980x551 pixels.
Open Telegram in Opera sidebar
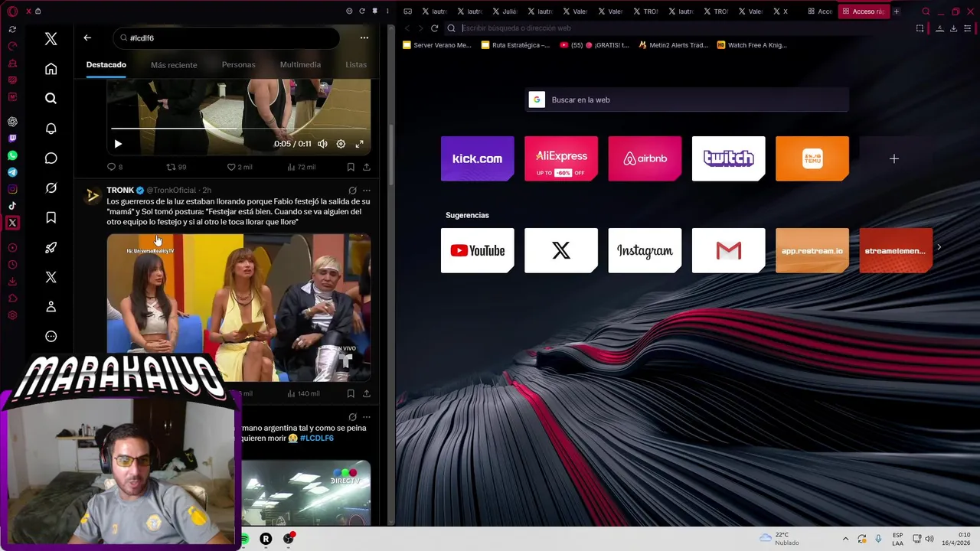[12, 172]
